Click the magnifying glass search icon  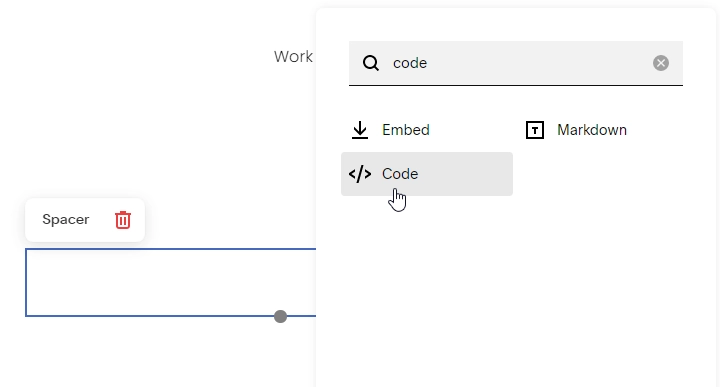pos(371,63)
